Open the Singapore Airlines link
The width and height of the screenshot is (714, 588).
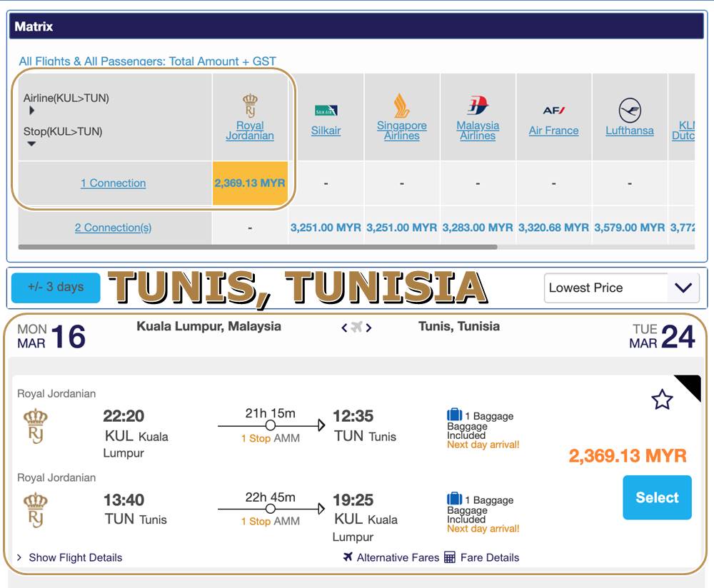[x=401, y=131]
